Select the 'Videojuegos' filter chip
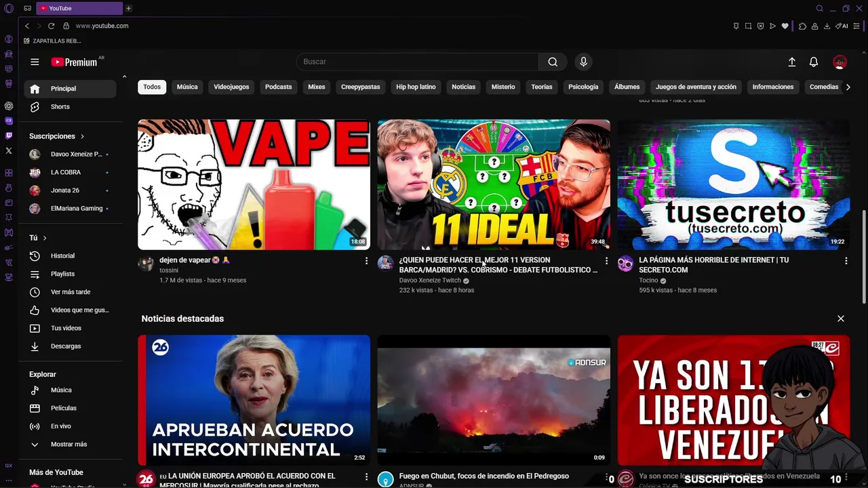Viewport: 868px width, 488px height. click(x=231, y=87)
